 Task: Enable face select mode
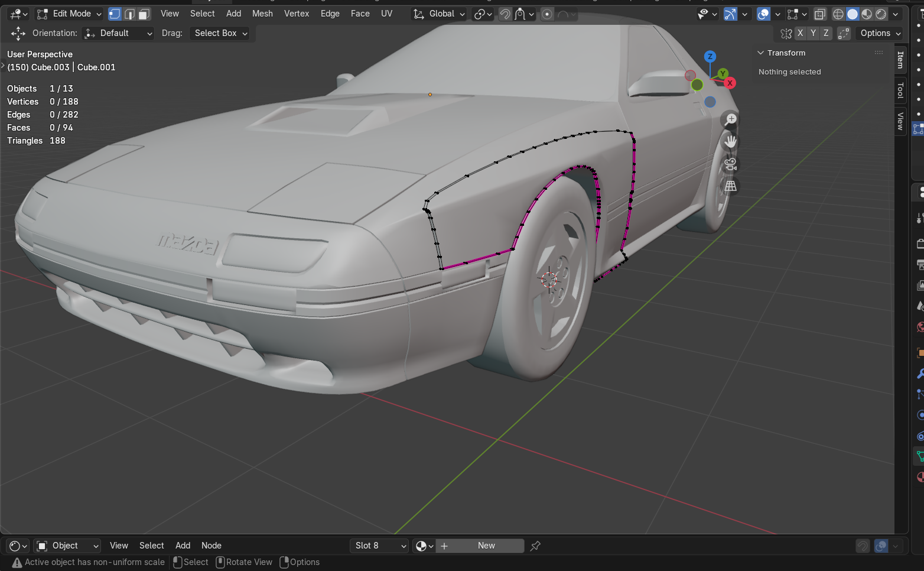tap(144, 14)
